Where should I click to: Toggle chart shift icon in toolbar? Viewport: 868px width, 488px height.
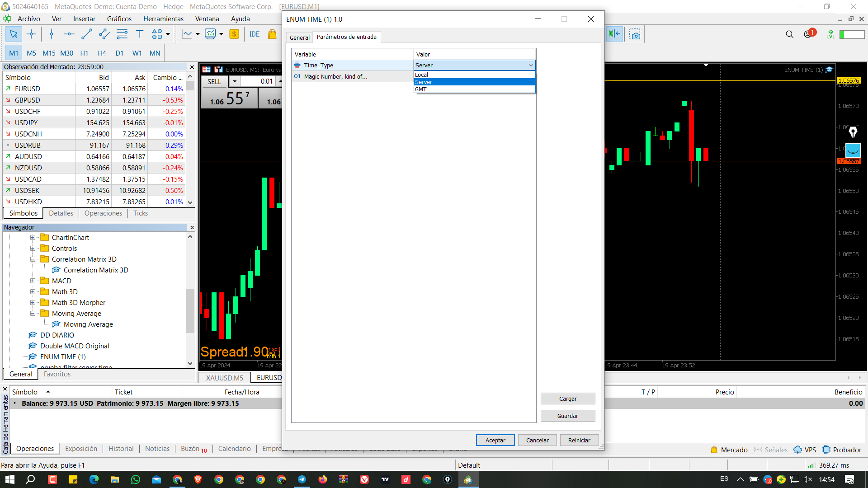click(614, 34)
